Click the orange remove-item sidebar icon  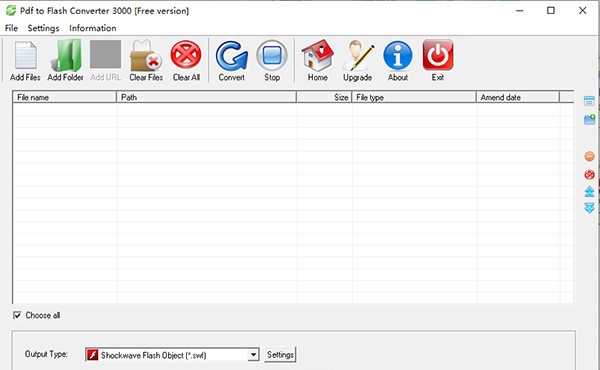click(x=589, y=156)
